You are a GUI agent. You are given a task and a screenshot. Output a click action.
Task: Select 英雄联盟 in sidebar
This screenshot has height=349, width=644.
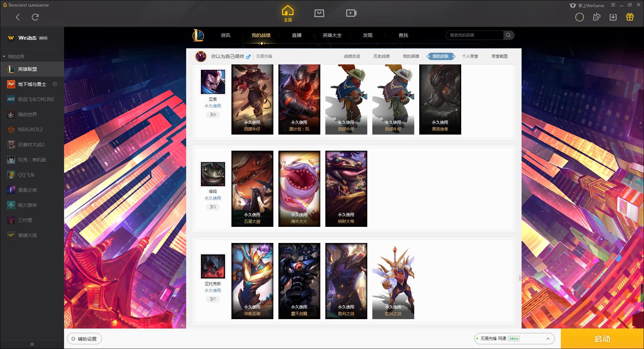pyautogui.click(x=32, y=69)
